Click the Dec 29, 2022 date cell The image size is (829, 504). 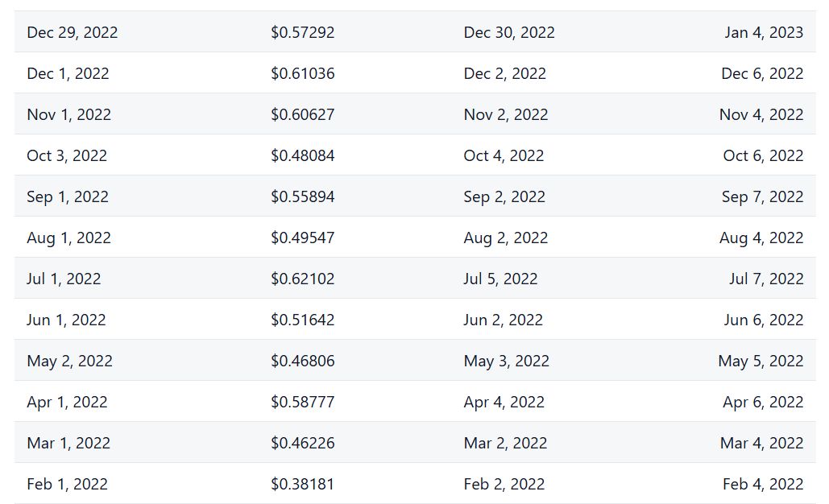pos(73,32)
